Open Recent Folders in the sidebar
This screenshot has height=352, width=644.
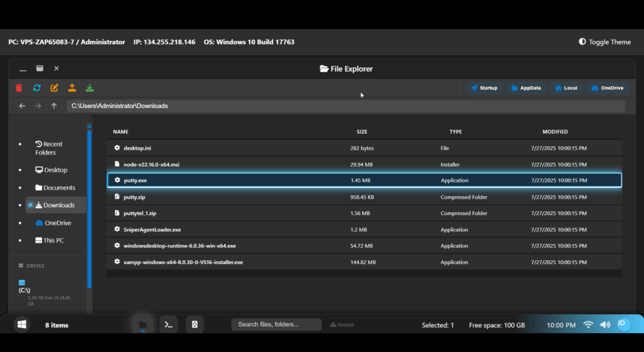pos(49,148)
